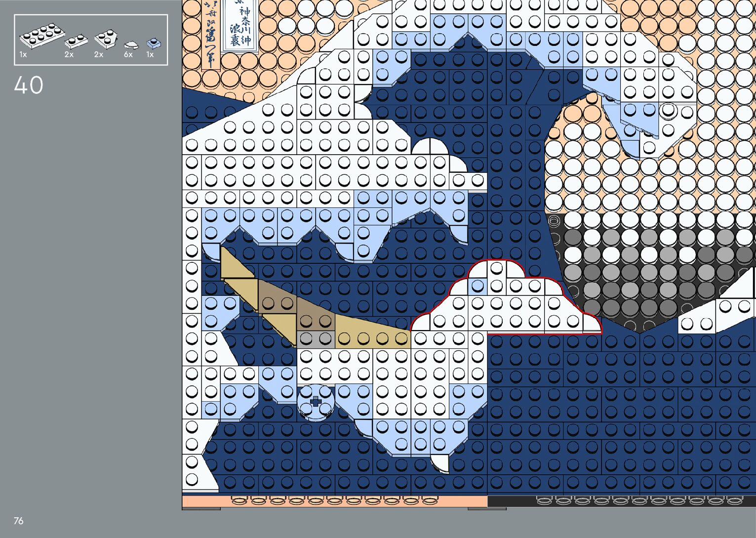Click the salmon-colored frame strip at bottom
This screenshot has height=538, width=756.
pos(334,501)
